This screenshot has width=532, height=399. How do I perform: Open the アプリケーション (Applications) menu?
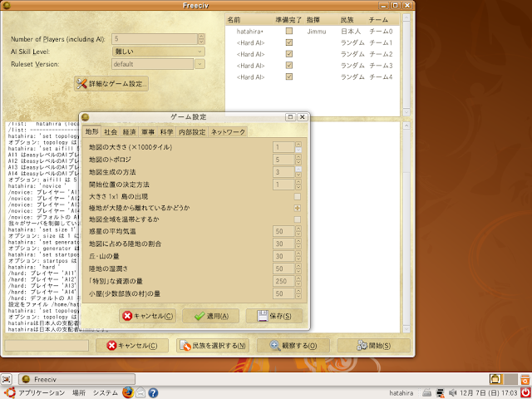click(42, 393)
